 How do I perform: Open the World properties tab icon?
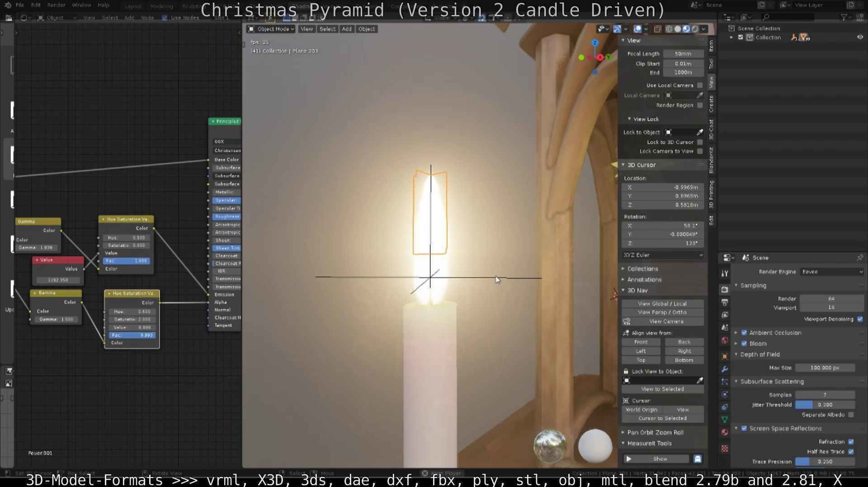pos(725,340)
